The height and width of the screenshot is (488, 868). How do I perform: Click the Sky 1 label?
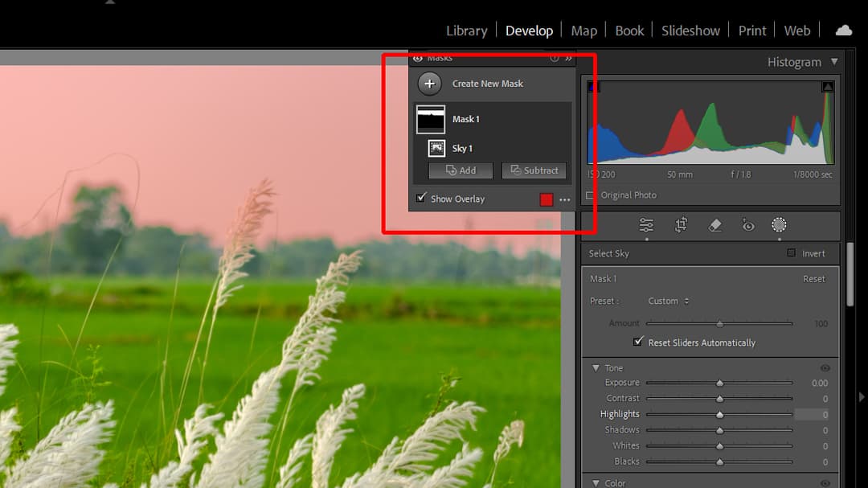[461, 149]
